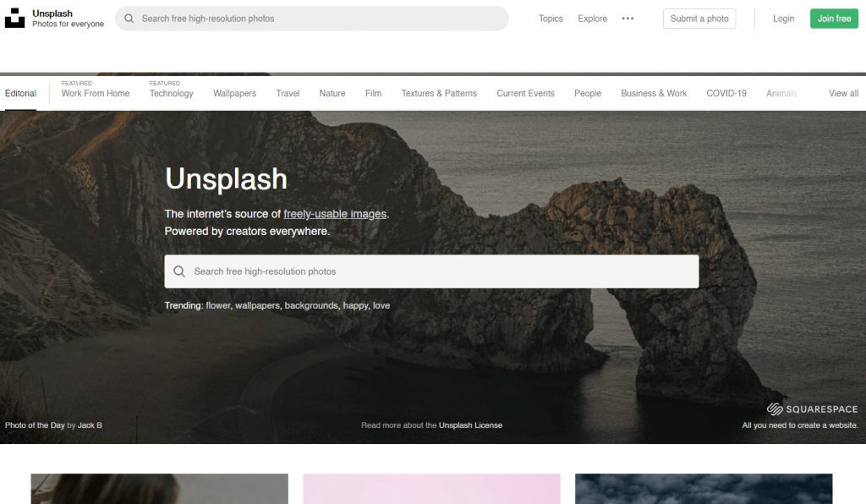Open the Topics menu
866x504 pixels.
pyautogui.click(x=551, y=19)
